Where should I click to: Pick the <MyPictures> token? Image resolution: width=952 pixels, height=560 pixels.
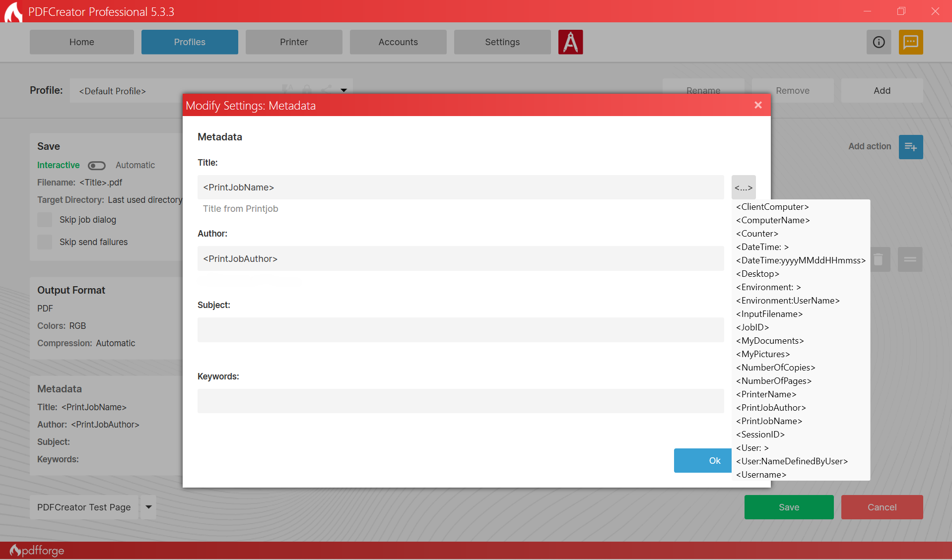pos(763,354)
